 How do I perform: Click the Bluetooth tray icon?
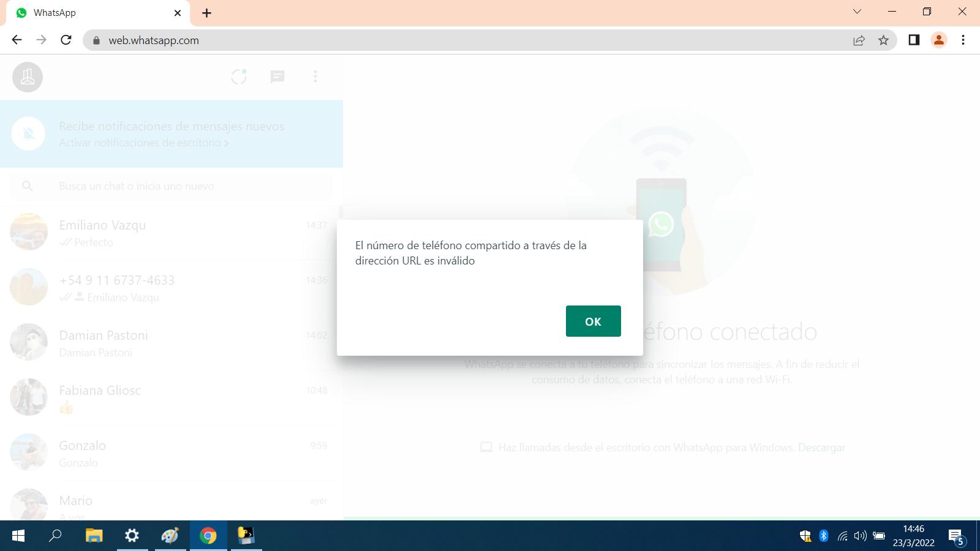tap(824, 536)
